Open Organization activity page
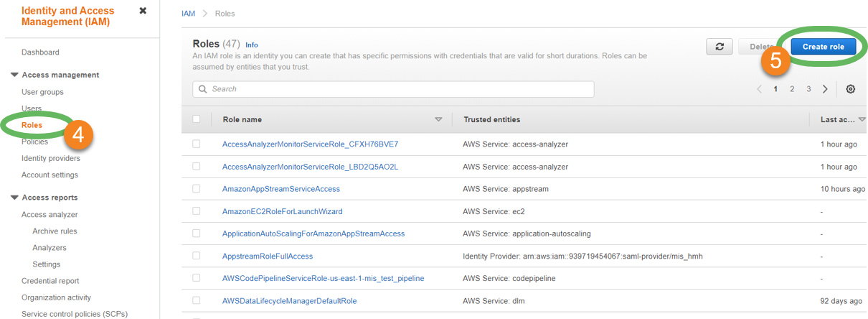The width and height of the screenshot is (868, 319). [x=56, y=297]
